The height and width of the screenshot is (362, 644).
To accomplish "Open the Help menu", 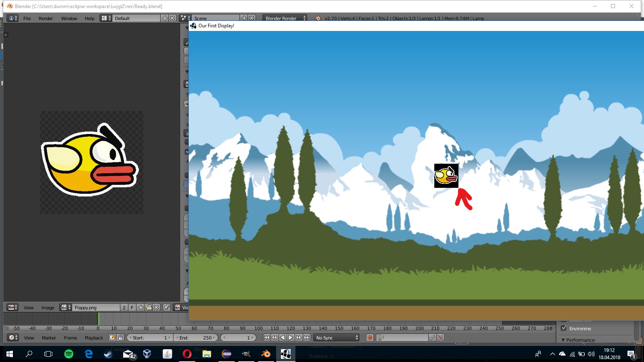I will tap(90, 19).
